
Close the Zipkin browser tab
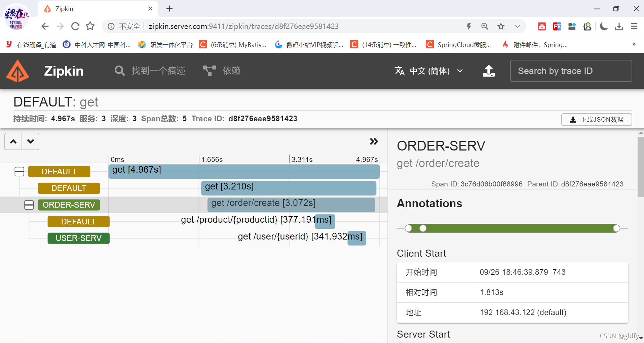click(x=150, y=9)
